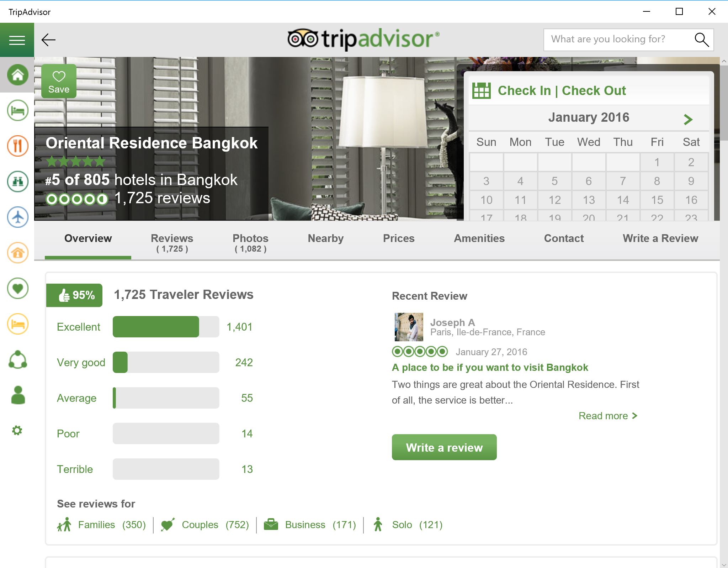Click Read more on recent review

[608, 416]
